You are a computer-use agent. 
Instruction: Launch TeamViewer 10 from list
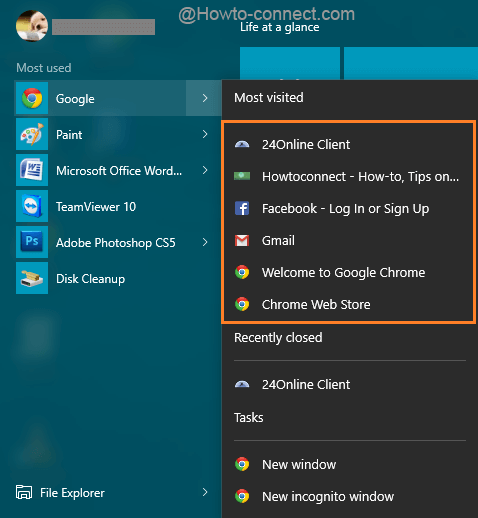click(x=96, y=207)
